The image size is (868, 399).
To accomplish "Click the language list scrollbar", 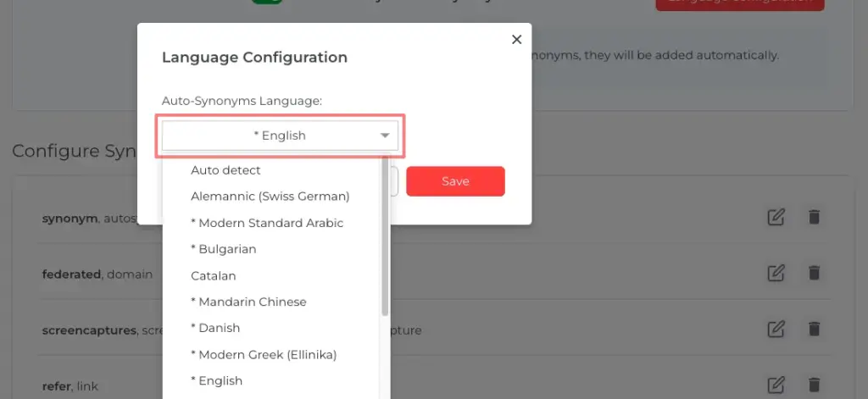I will click(x=385, y=237).
